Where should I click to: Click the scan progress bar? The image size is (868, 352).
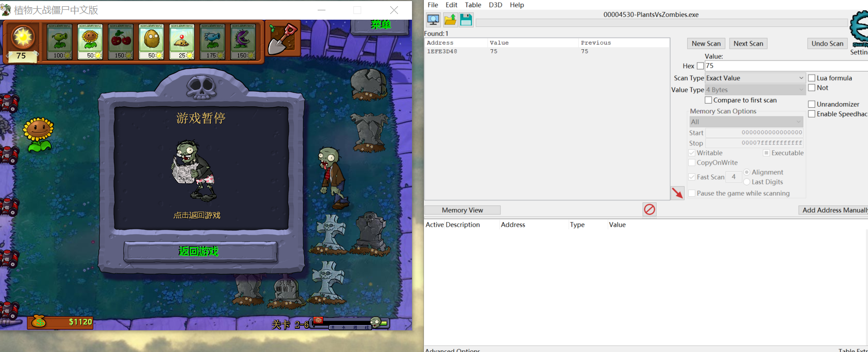tap(662, 23)
